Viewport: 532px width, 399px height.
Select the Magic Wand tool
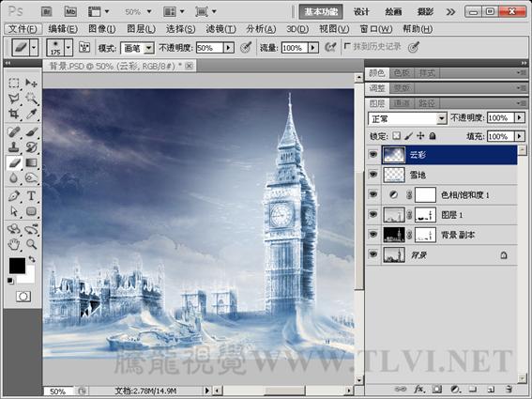(x=31, y=99)
